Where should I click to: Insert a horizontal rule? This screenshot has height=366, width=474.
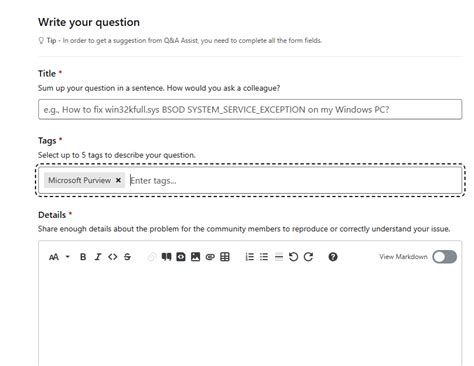279,257
